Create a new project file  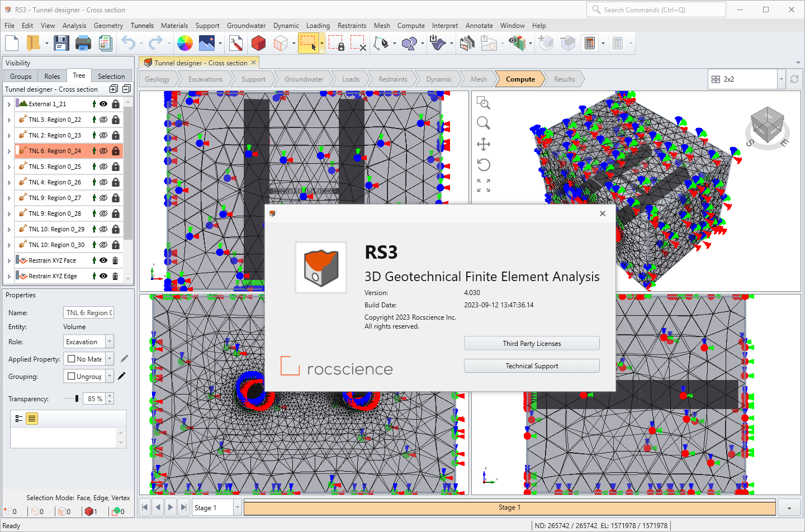tap(12, 43)
